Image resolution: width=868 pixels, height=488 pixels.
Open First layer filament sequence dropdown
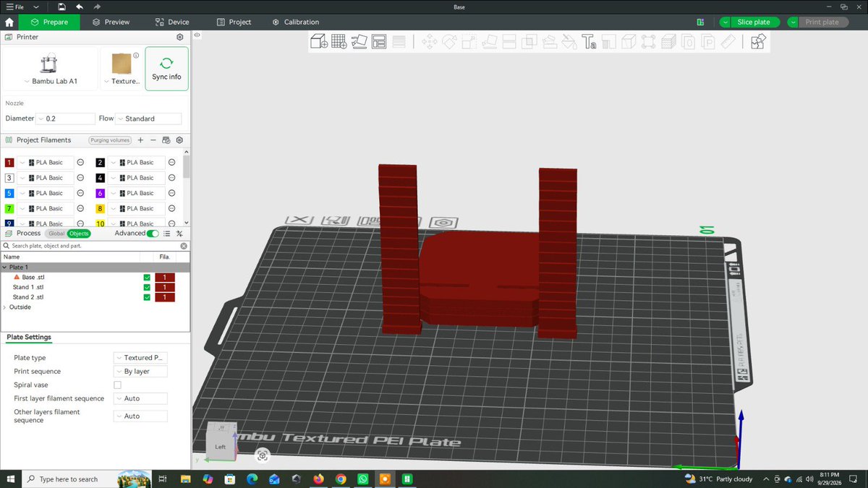pyautogui.click(x=140, y=398)
